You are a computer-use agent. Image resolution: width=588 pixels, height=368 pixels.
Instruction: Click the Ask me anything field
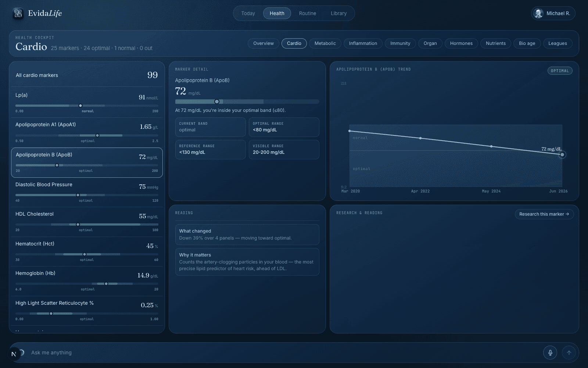[283, 353]
